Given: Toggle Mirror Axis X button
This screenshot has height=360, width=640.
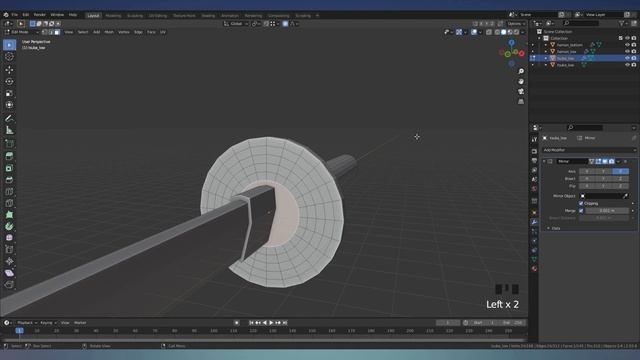Looking at the screenshot, I should (x=587, y=171).
